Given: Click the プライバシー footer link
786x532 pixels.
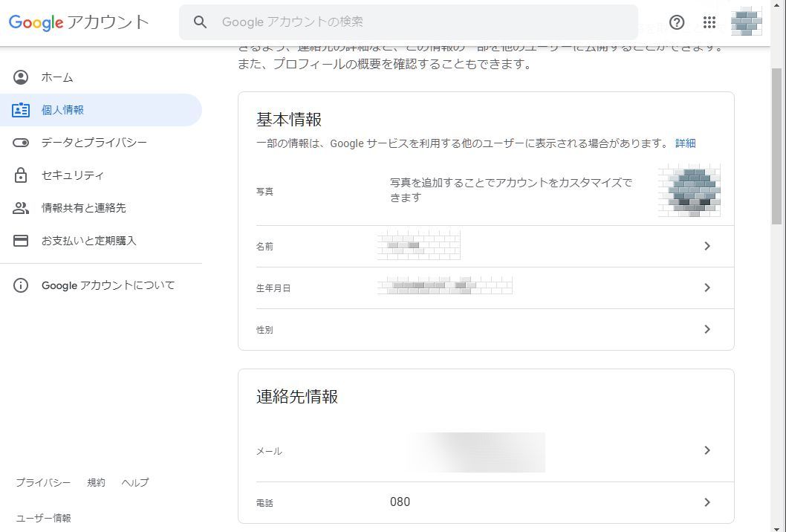Looking at the screenshot, I should 43,483.
